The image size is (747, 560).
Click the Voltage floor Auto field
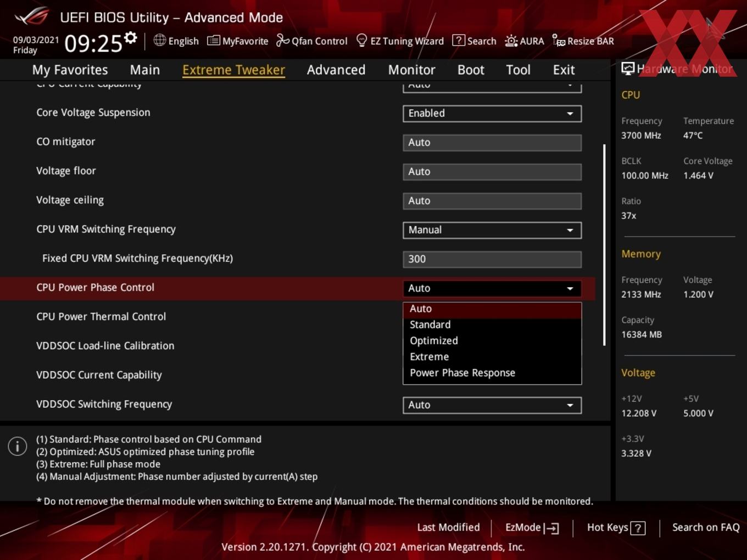point(492,172)
